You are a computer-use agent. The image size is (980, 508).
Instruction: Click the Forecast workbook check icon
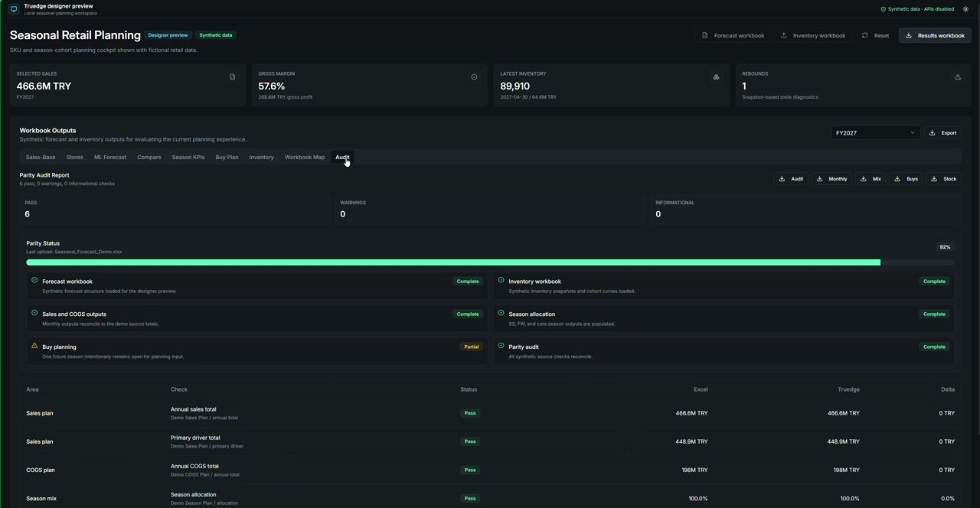point(34,280)
